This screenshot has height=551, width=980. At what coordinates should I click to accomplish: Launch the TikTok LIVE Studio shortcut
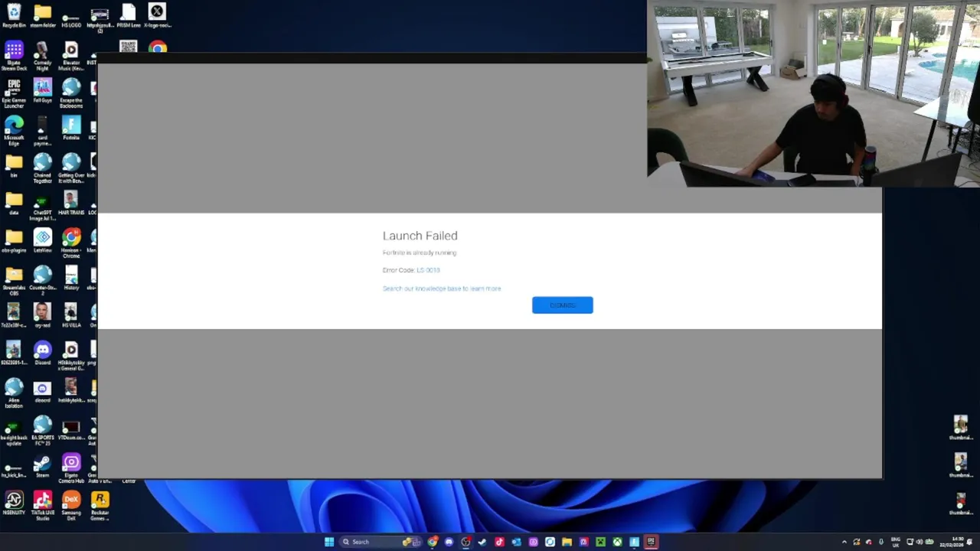43,507
